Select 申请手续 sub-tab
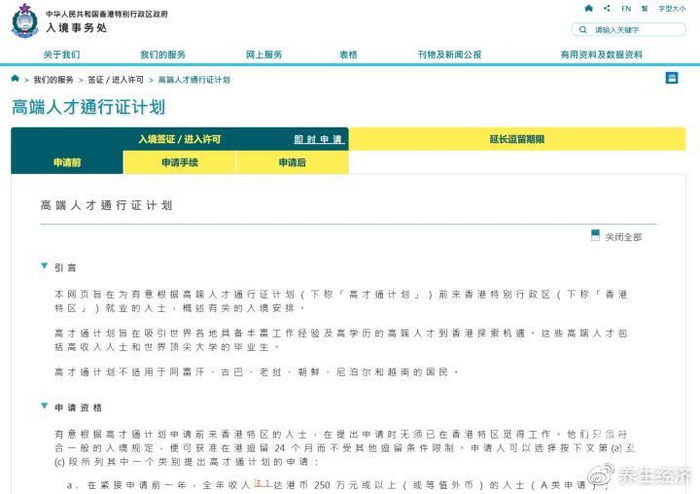The height and width of the screenshot is (494, 700). (179, 162)
